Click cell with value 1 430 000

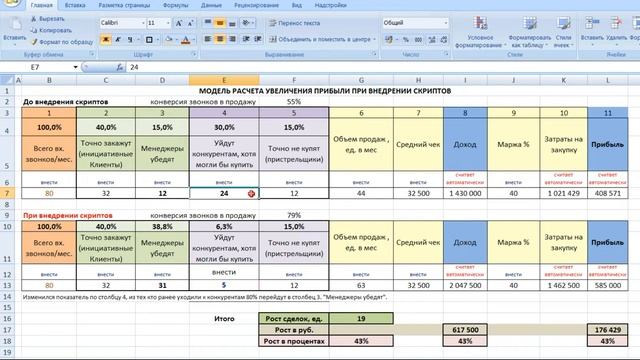[x=465, y=193]
